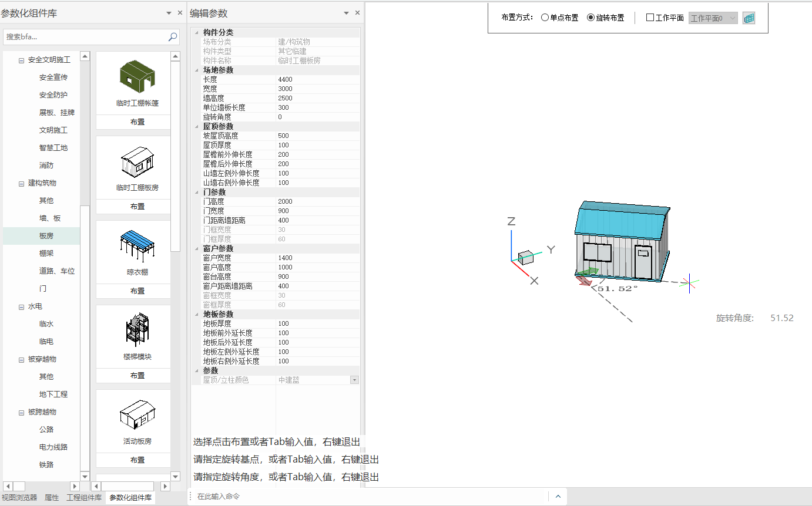Select the 活动板房 prefab house thumbnail
The width and height of the screenshot is (812, 506).
pos(137,415)
